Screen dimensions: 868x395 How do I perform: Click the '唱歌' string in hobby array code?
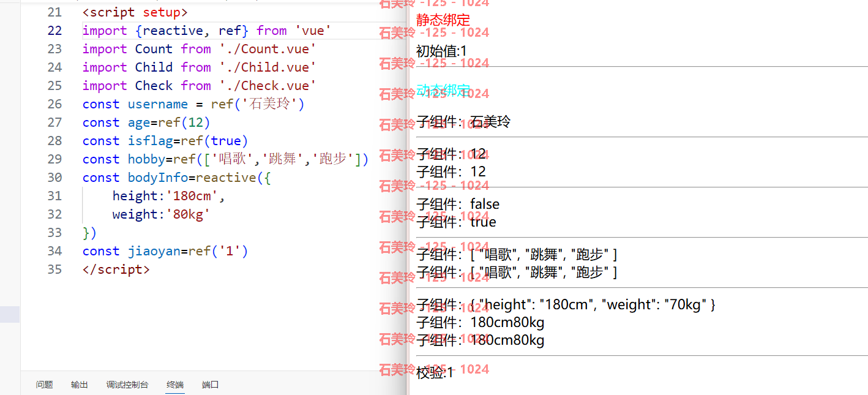[233, 159]
